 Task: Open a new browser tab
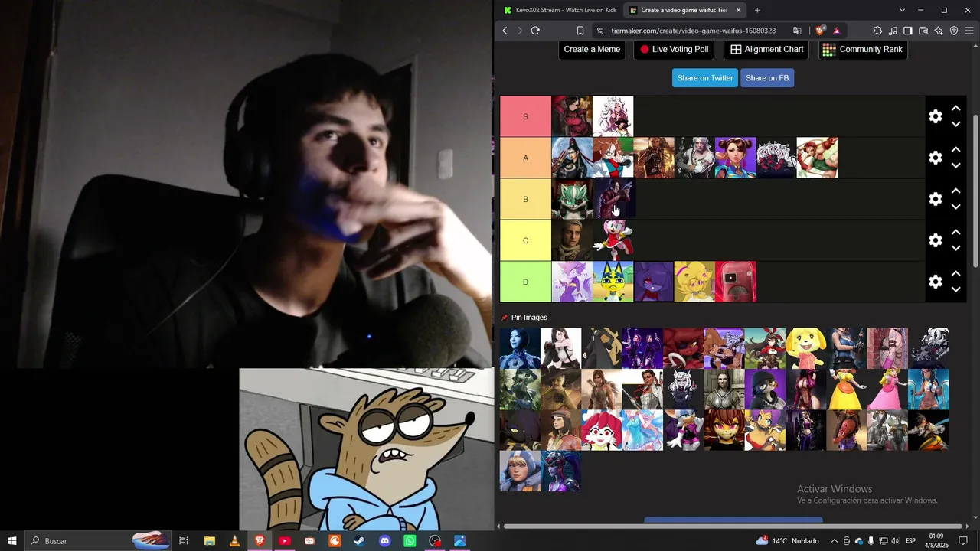(x=757, y=10)
